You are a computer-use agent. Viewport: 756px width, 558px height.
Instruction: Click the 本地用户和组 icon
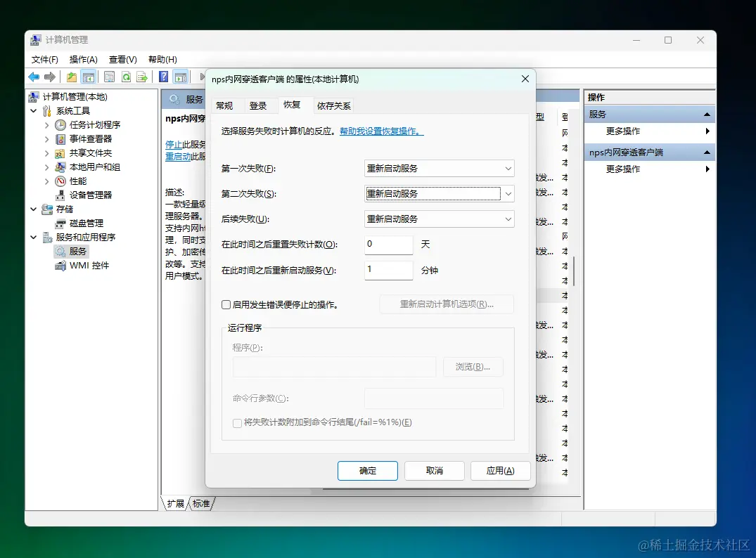(x=60, y=167)
